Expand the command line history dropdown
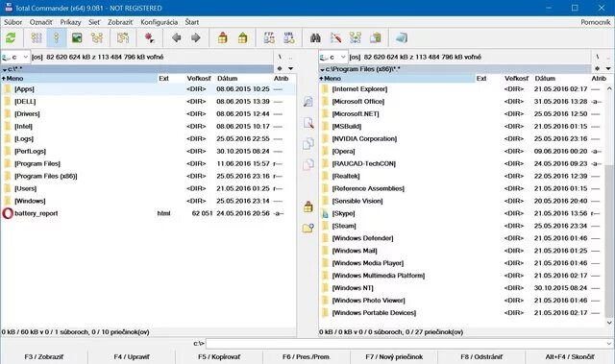This screenshot has height=364, width=615. pos(609,344)
